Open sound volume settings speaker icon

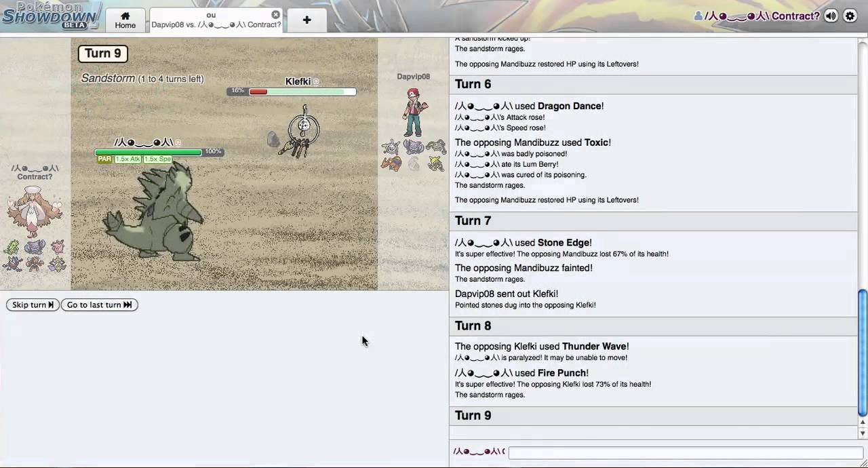[831, 16]
